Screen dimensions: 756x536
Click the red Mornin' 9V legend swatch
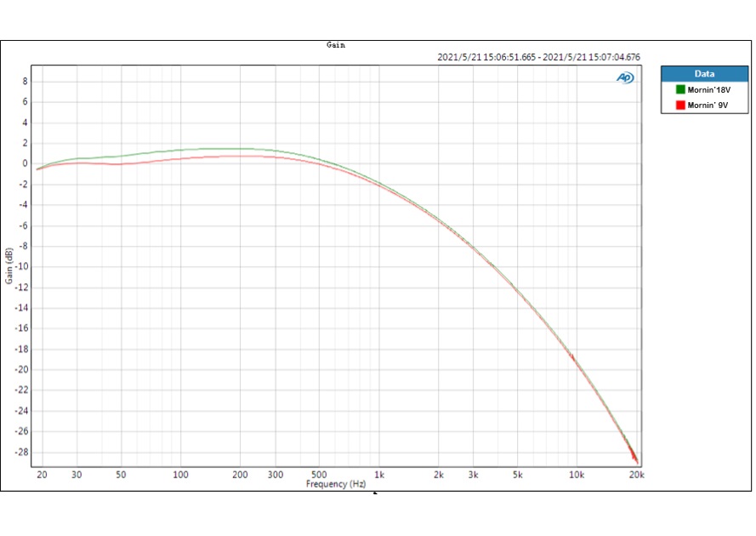[x=680, y=105]
